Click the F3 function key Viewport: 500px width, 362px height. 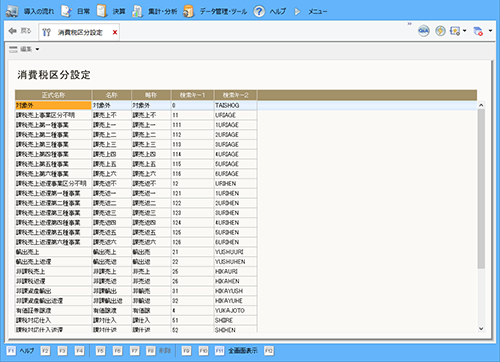[x=62, y=351]
